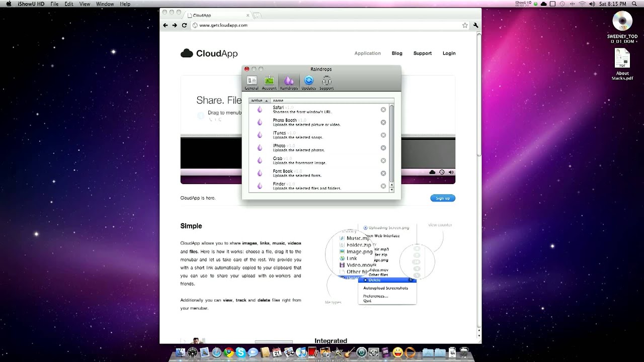Remove the Photo Booth raindrop with X
Image resolution: width=644 pixels, height=362 pixels.
click(x=383, y=122)
